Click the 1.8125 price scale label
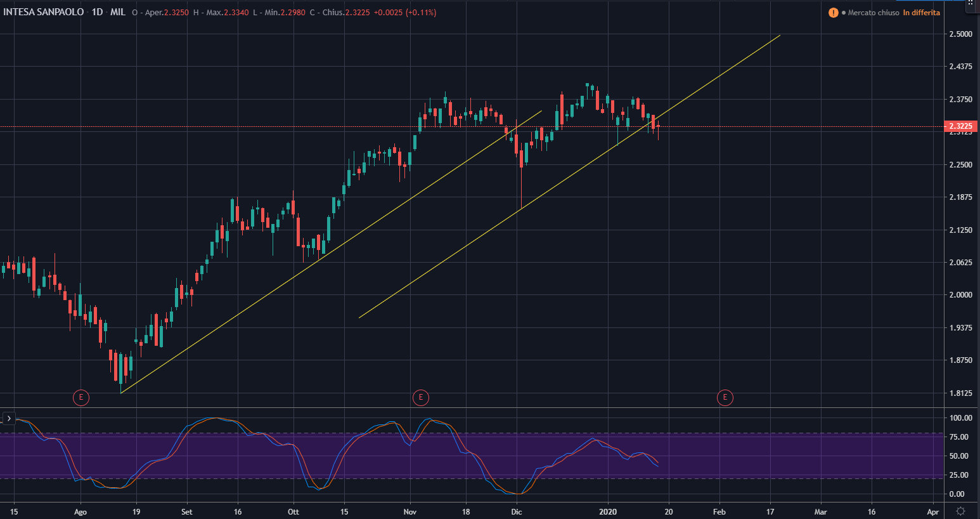980x519 pixels. pos(960,393)
